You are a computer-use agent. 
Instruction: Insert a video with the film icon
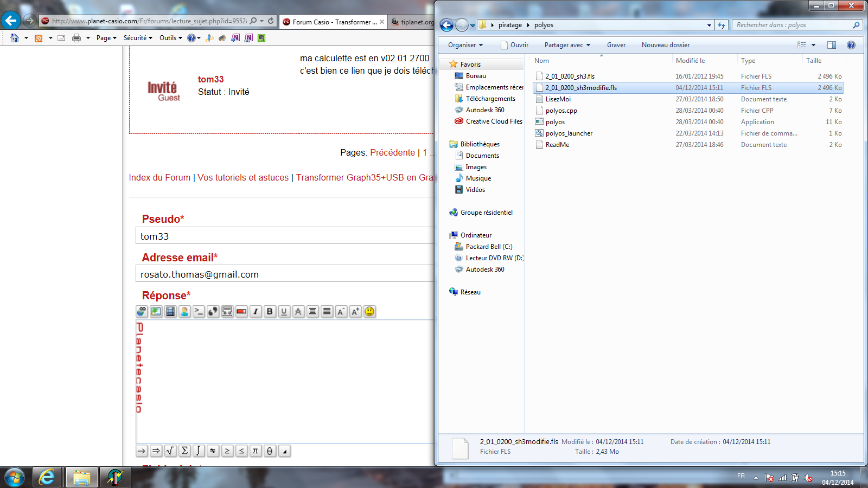coord(170,311)
